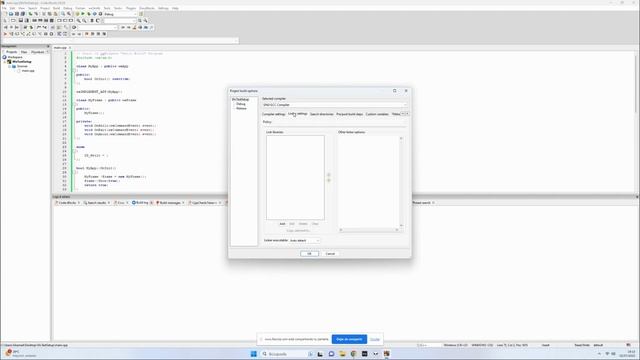Click the Other linker options vertical scrollbar
This screenshot has width=640, height=360.
(401, 182)
